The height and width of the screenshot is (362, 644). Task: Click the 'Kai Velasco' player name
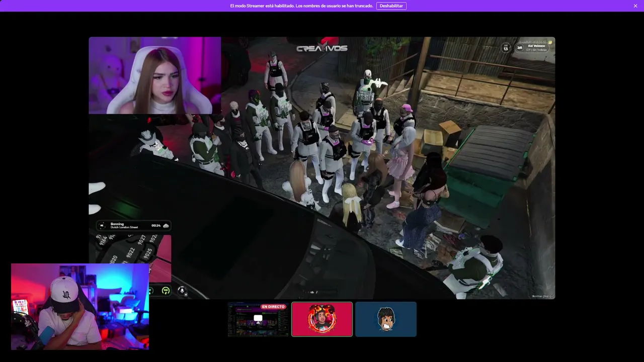tap(536, 46)
